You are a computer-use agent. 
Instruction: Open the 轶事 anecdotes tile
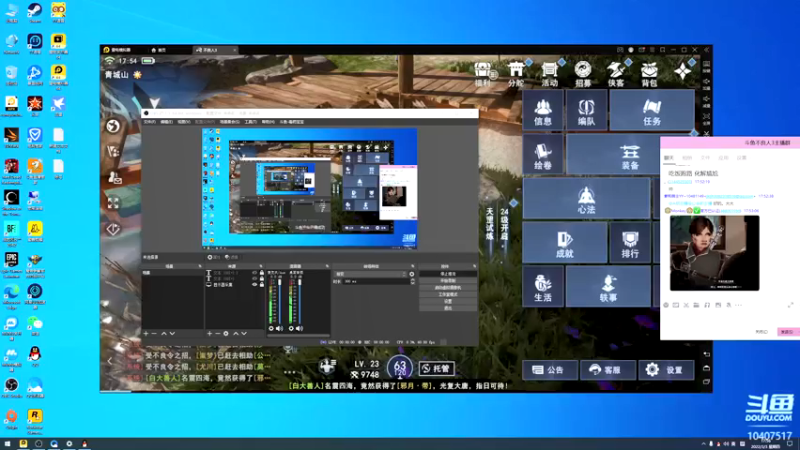click(608, 286)
